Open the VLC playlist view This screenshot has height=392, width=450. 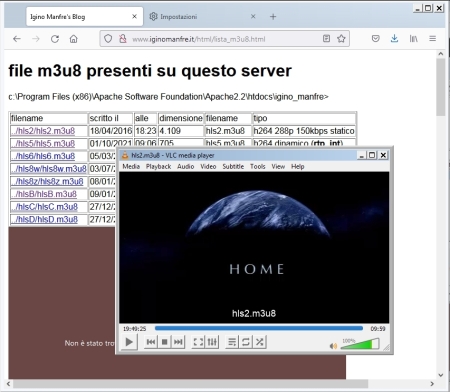[232, 342]
